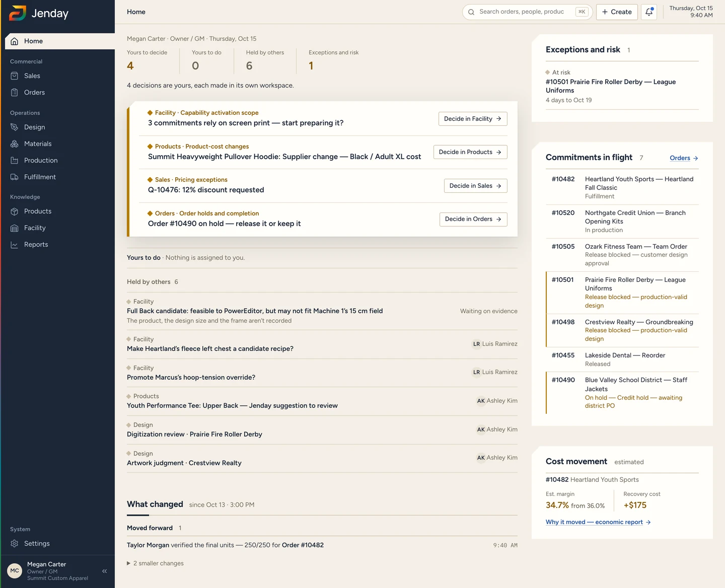The image size is (725, 588).
Task: Click the Materials icon in sidebar
Action: click(15, 144)
